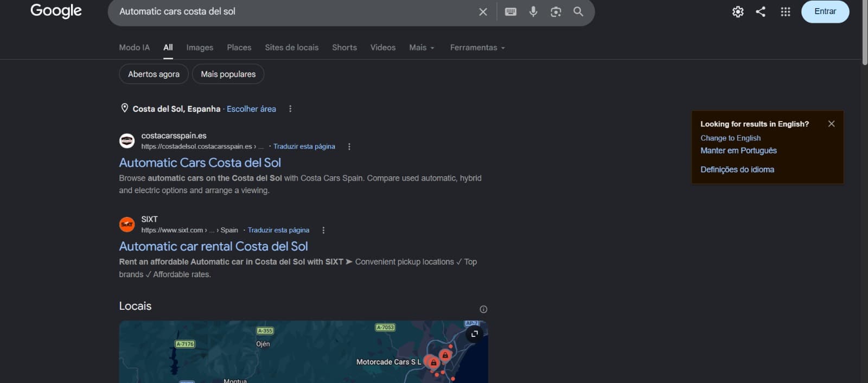Click Costa del Sol, Espanha location text
The width and height of the screenshot is (868, 383).
tap(176, 109)
